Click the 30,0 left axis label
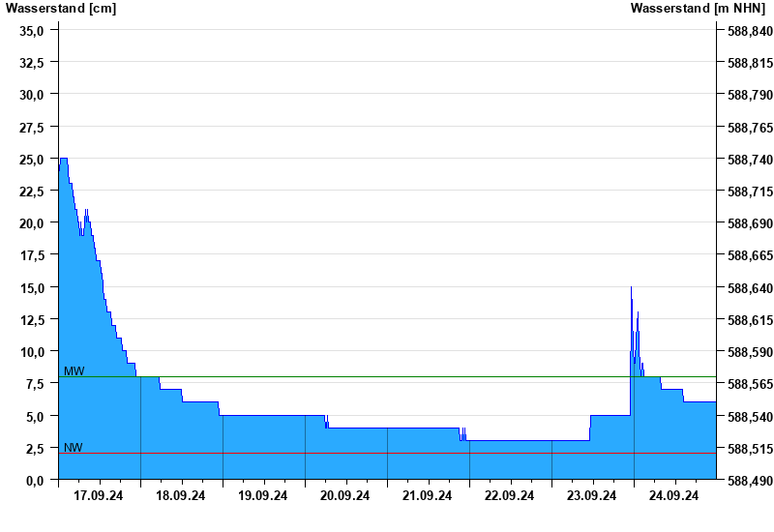This screenshot has height=532, width=774. [32, 95]
